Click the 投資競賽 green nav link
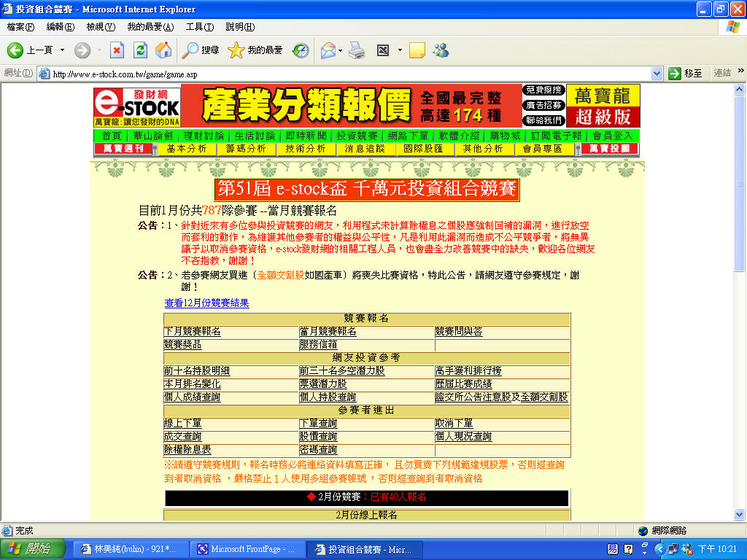 click(x=357, y=136)
